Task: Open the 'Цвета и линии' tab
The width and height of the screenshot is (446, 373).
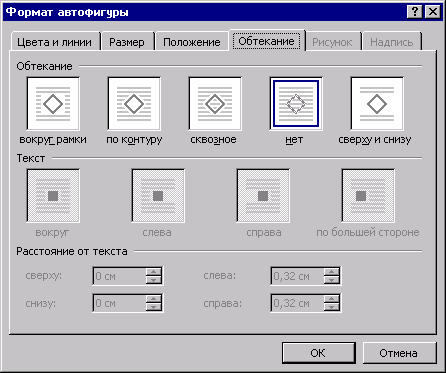Action: tap(55, 42)
